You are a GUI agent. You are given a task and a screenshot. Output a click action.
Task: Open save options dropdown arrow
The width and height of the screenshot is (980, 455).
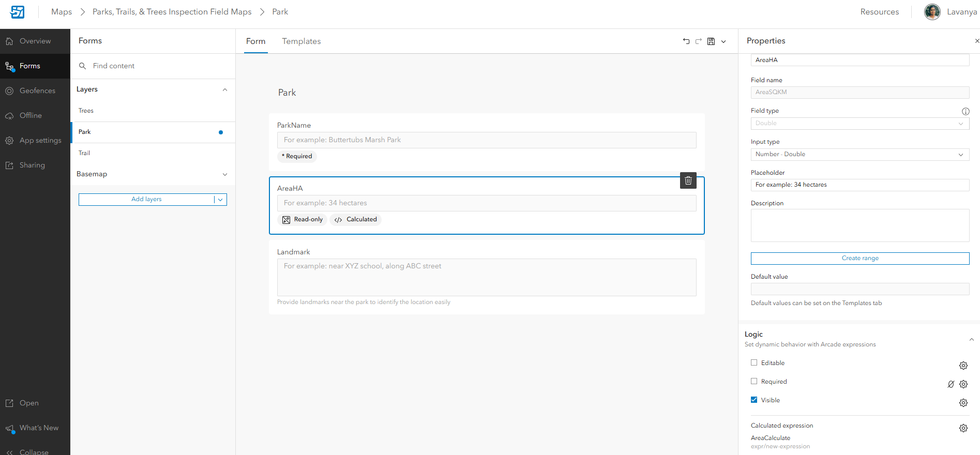click(723, 41)
